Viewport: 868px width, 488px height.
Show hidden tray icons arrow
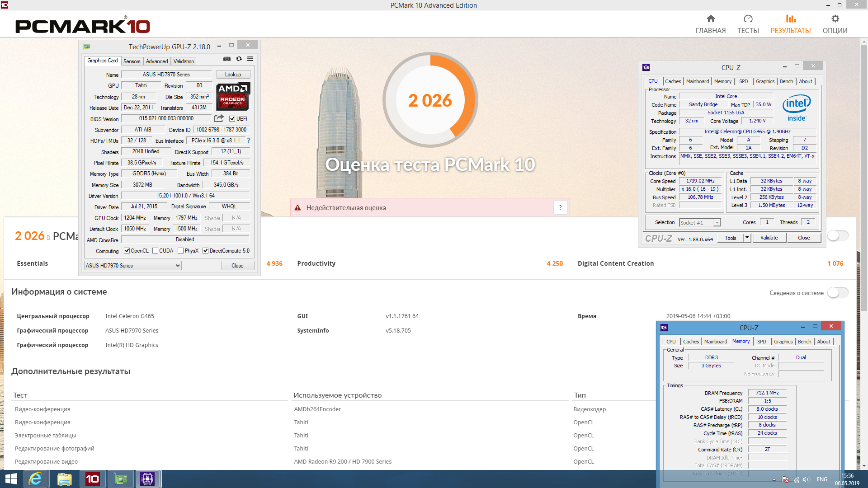tap(774, 480)
